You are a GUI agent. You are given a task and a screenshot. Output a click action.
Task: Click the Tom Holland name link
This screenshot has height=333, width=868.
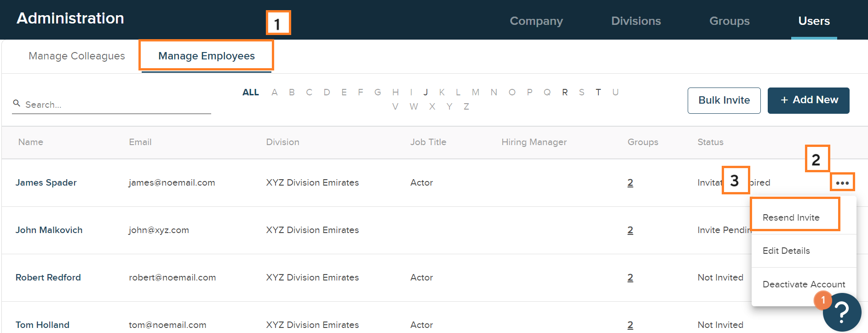click(42, 325)
